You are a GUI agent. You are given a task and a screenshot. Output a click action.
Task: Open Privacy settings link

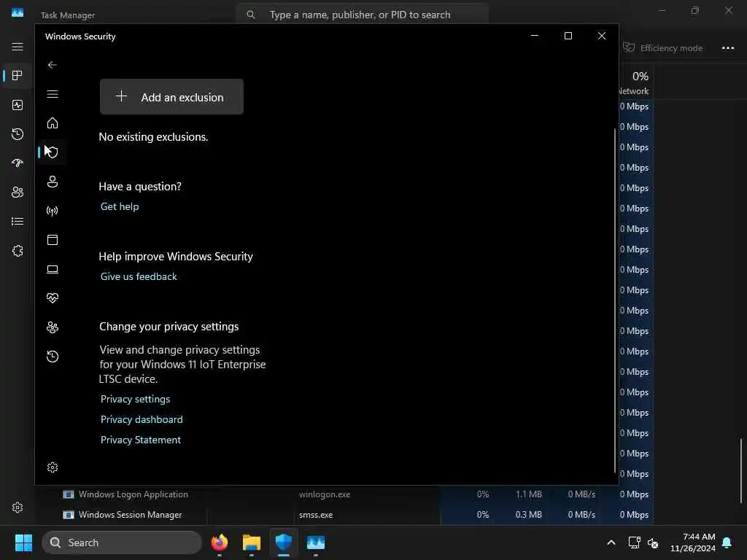(135, 399)
